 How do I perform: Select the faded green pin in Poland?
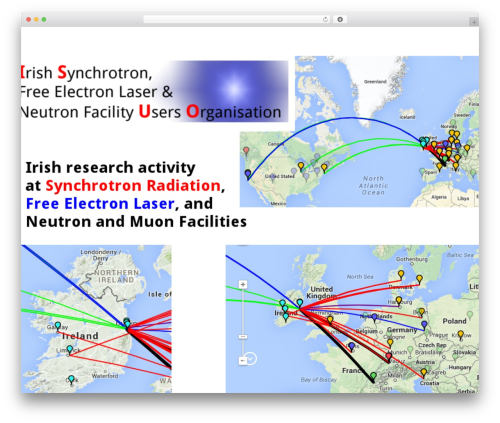point(470,315)
